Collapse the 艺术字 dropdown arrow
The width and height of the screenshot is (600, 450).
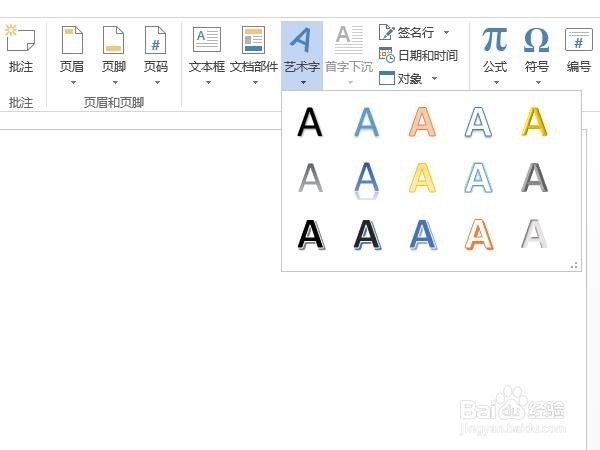[303, 82]
